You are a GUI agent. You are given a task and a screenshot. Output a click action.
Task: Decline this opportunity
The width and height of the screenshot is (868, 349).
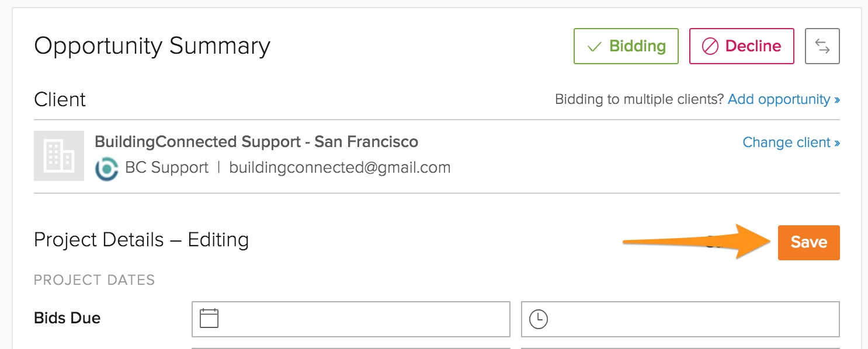tap(741, 46)
